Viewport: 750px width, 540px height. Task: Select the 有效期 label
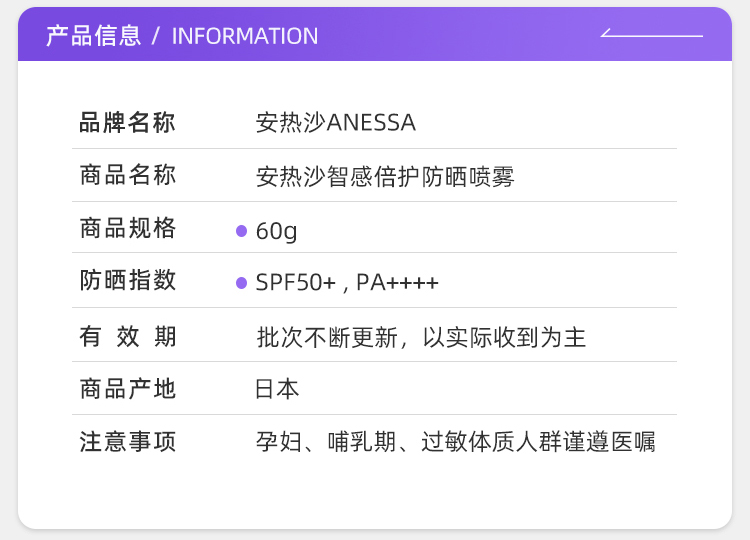(127, 337)
